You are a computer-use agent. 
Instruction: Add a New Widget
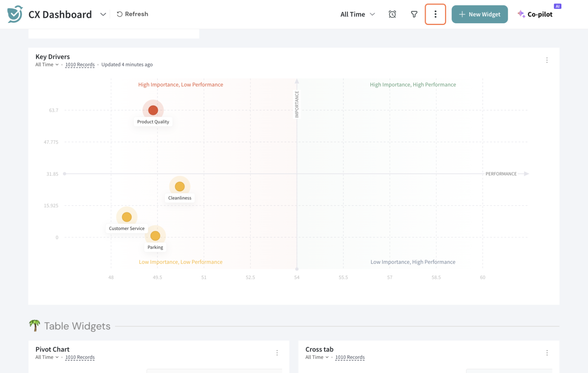[x=479, y=14]
